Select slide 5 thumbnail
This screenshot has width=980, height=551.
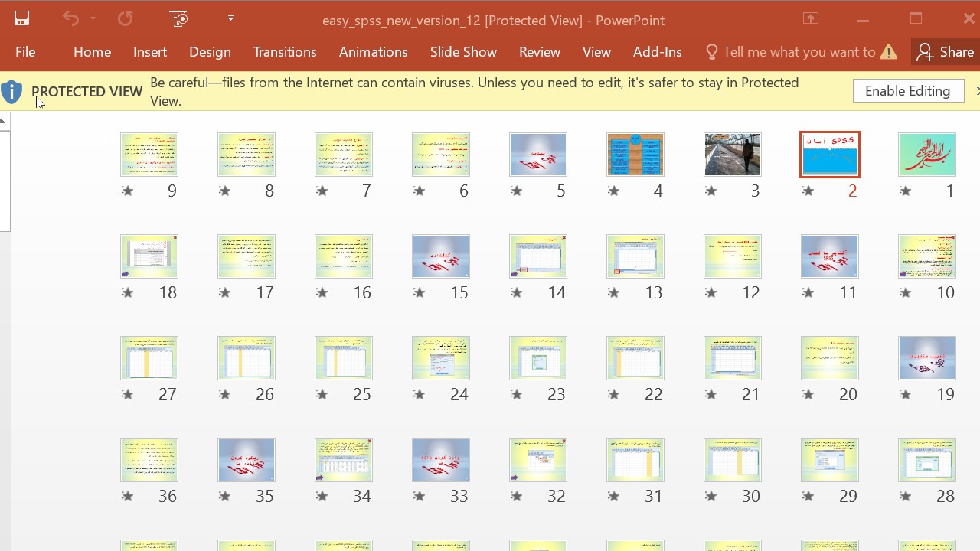[x=537, y=155]
